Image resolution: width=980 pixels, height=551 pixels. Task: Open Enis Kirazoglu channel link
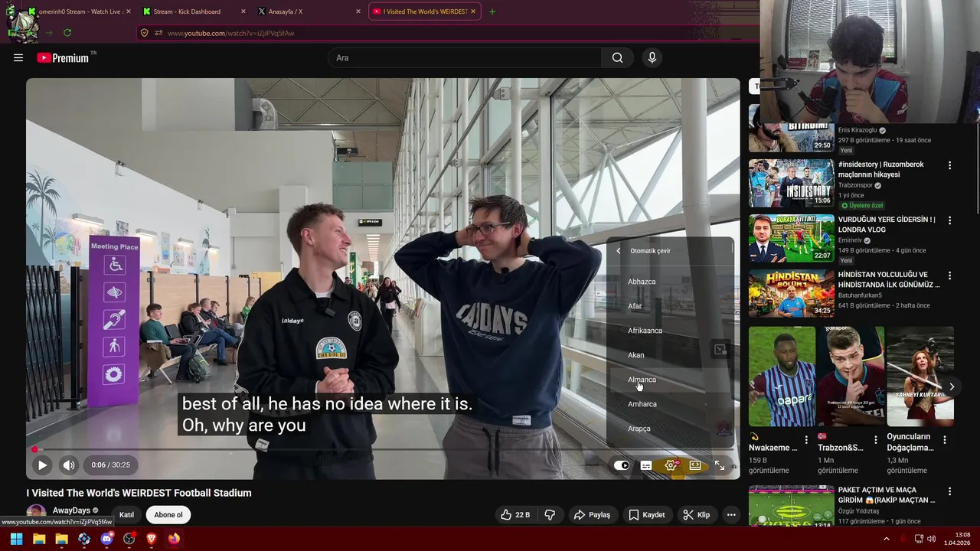pyautogui.click(x=857, y=130)
